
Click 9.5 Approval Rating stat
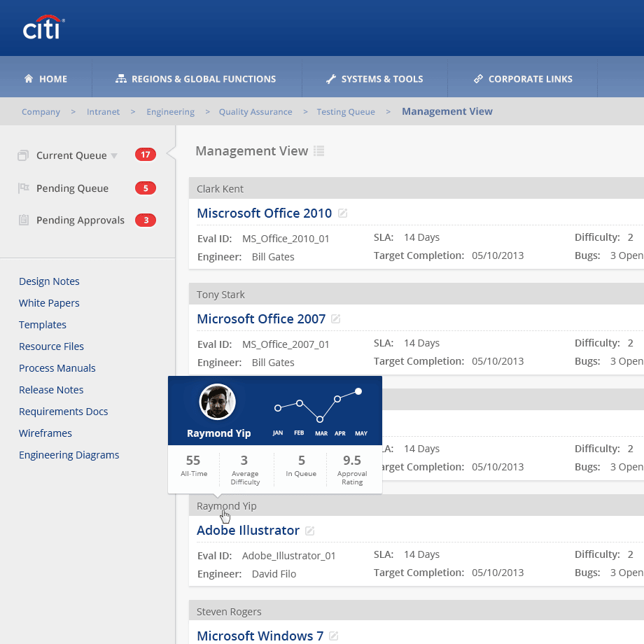coord(352,470)
